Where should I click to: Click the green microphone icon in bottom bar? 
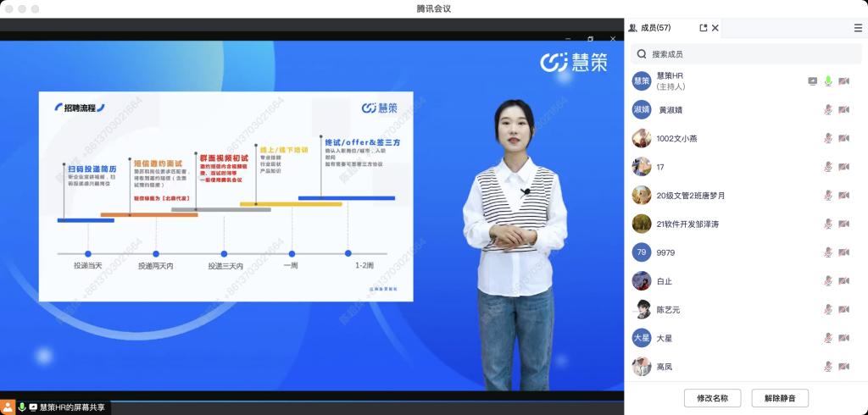[x=22, y=407]
